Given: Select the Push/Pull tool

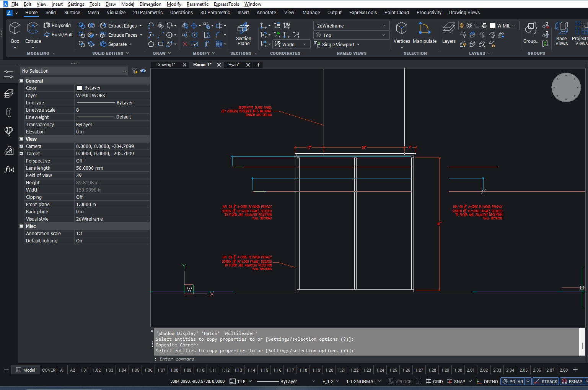Looking at the screenshot, I should (x=58, y=35).
